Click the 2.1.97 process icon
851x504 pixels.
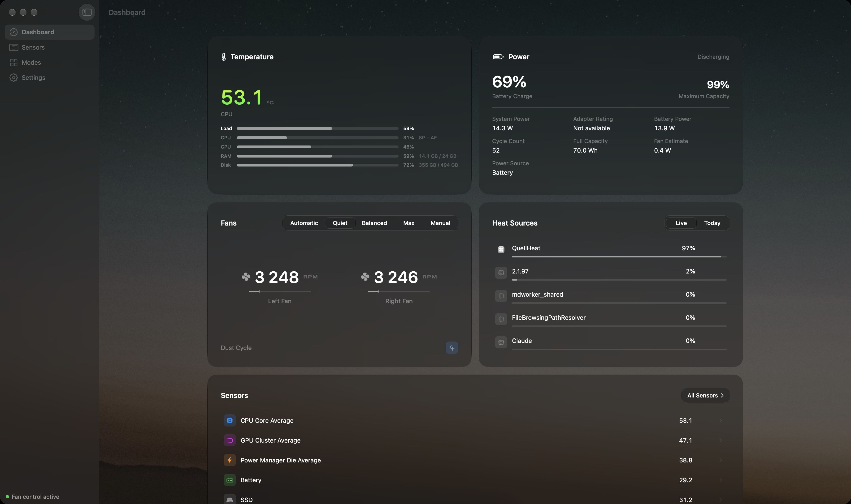501,273
